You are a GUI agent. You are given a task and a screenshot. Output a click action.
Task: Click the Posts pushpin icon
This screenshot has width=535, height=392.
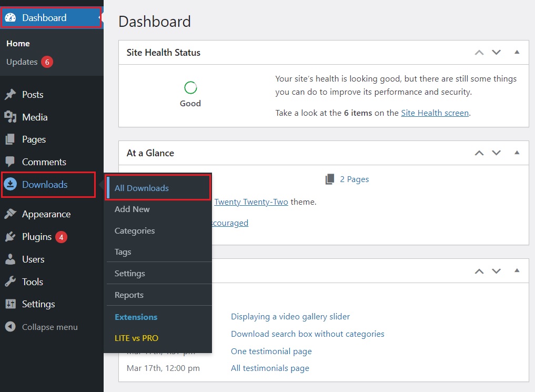11,94
